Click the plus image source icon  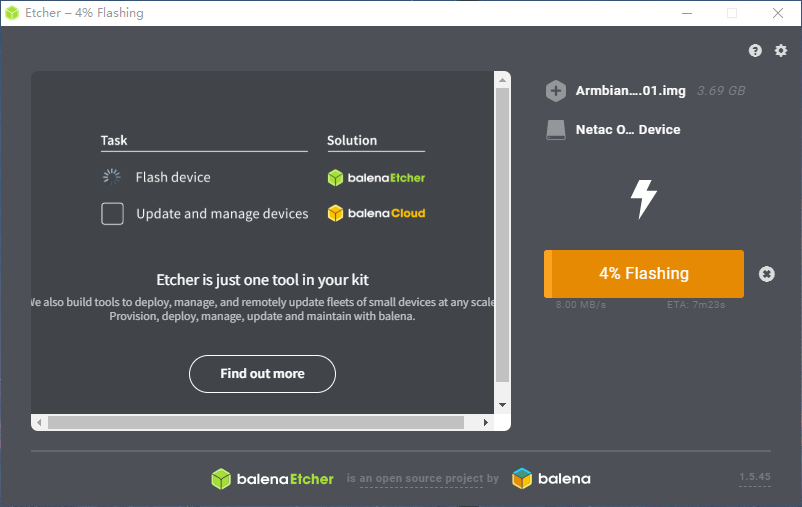[x=556, y=91]
